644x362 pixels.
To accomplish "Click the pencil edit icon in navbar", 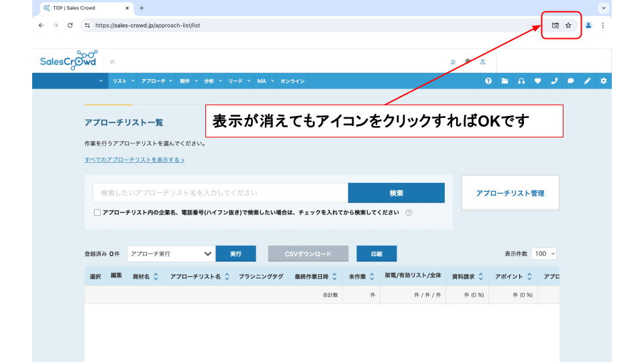I will pyautogui.click(x=587, y=81).
